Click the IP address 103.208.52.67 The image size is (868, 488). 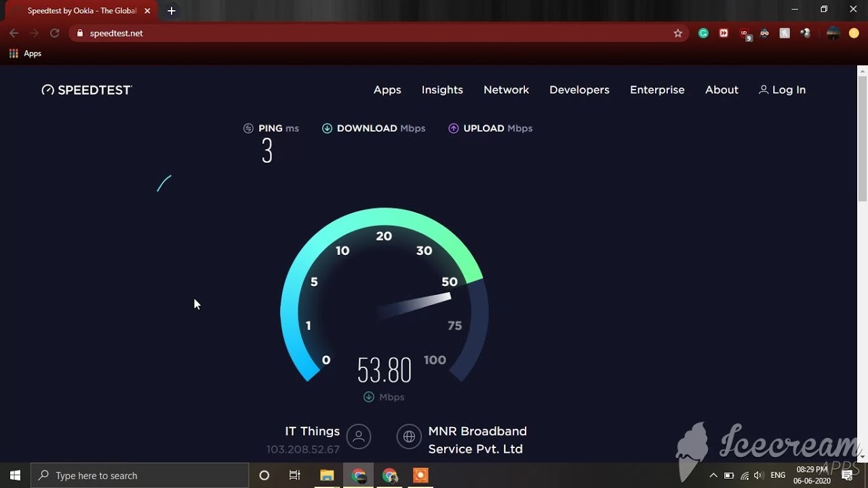point(303,449)
